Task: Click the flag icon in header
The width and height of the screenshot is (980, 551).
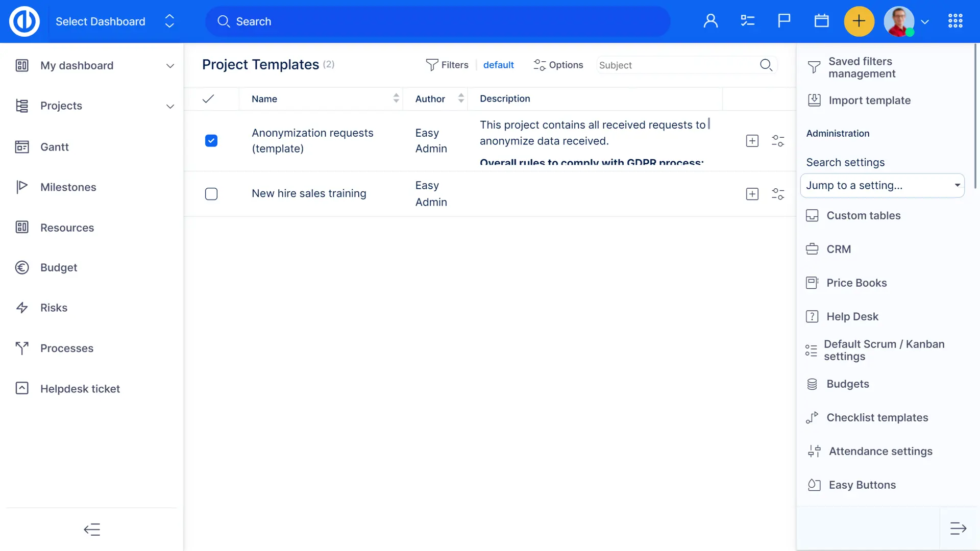Action: click(x=784, y=21)
